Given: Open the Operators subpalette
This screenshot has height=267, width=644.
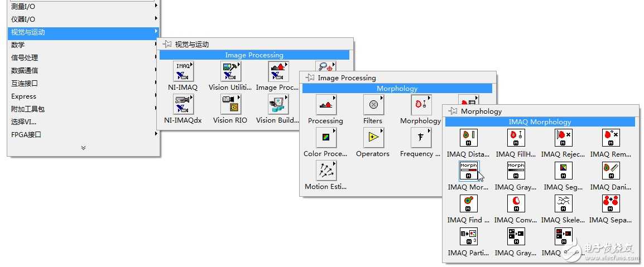Looking at the screenshot, I should coord(373,137).
